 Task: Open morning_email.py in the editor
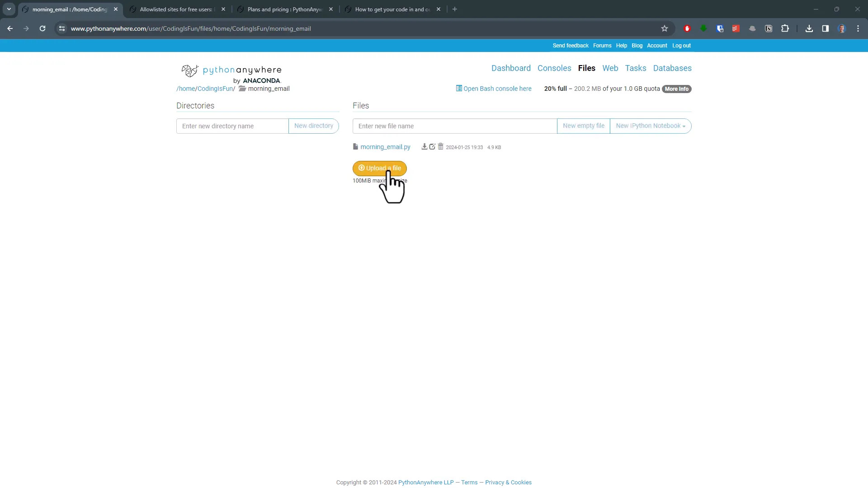[433, 146]
